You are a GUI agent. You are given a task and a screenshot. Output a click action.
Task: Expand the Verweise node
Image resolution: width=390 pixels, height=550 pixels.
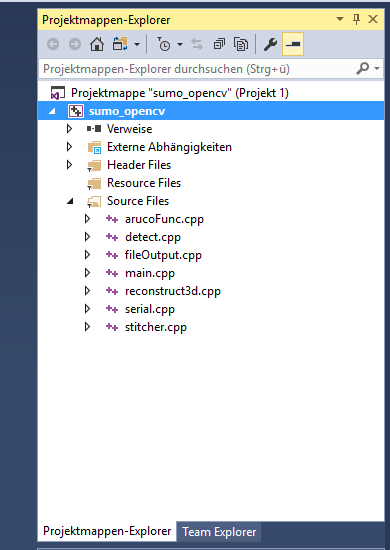pos(69,129)
